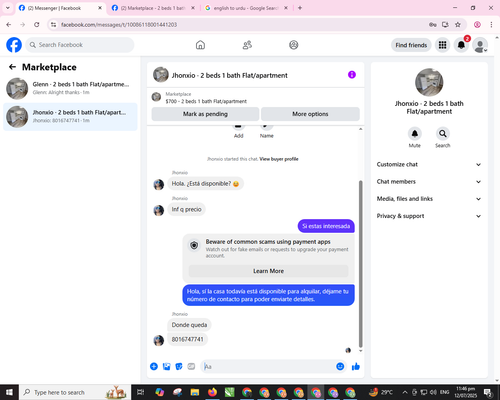Screen dimensions: 500x400
Task: Choose a GIF in the composer
Action: pos(191,366)
